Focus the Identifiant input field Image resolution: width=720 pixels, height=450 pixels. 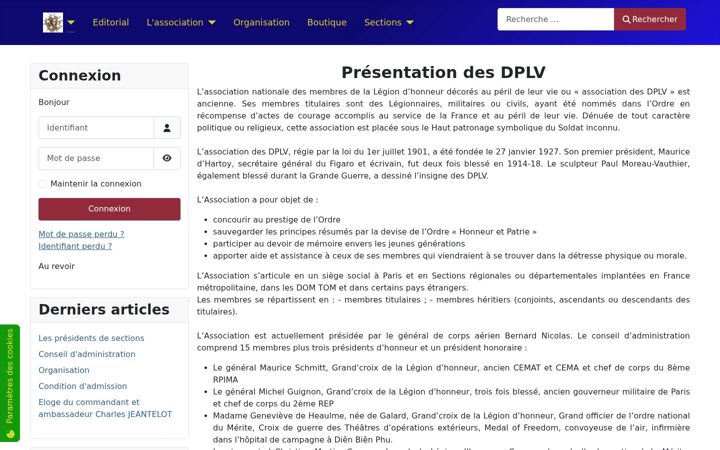click(x=96, y=128)
